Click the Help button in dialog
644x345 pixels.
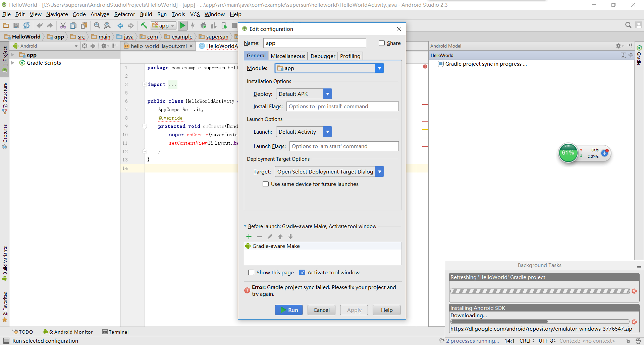click(x=386, y=310)
